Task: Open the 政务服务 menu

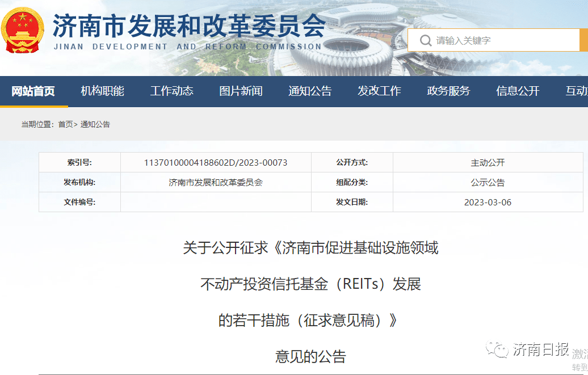Action: click(448, 91)
